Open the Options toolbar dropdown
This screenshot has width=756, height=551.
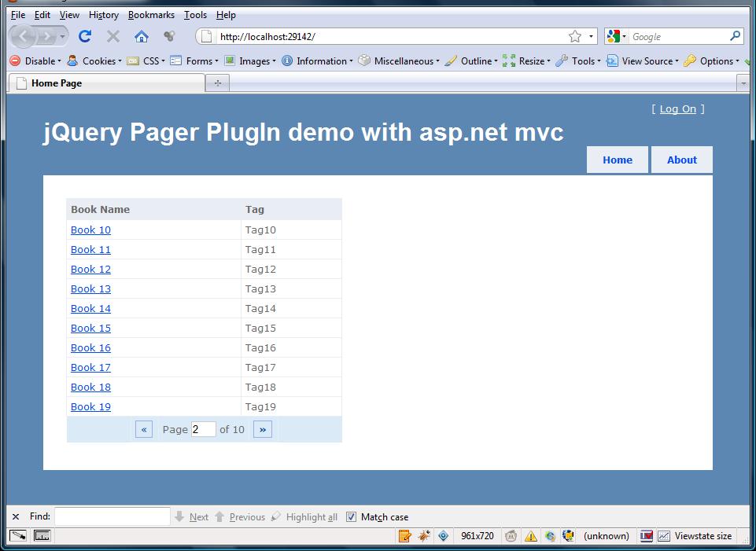(712, 61)
